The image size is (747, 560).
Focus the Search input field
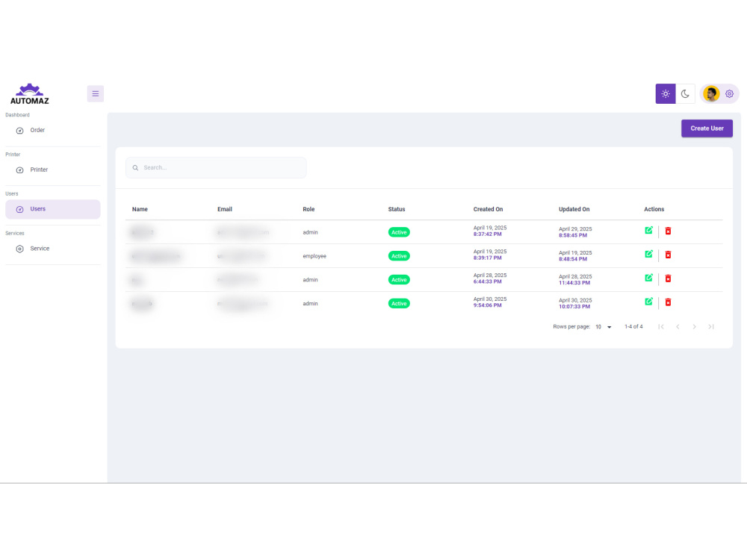click(216, 167)
